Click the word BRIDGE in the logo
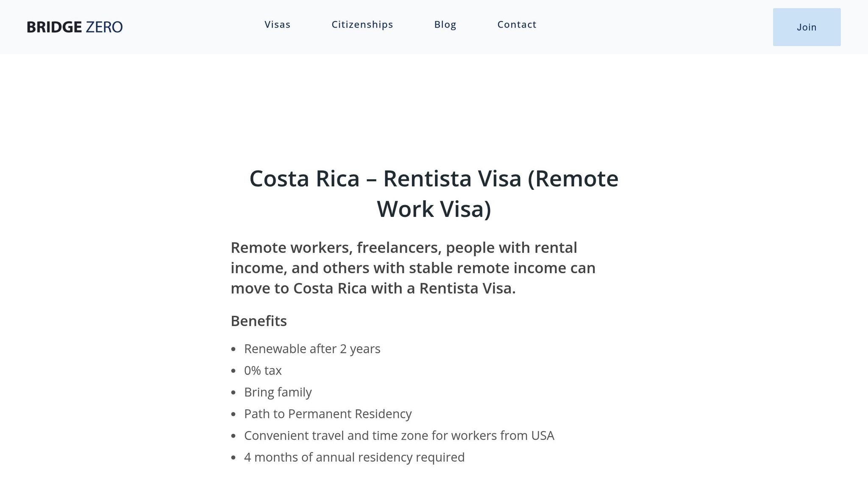The width and height of the screenshot is (868, 488). click(55, 26)
